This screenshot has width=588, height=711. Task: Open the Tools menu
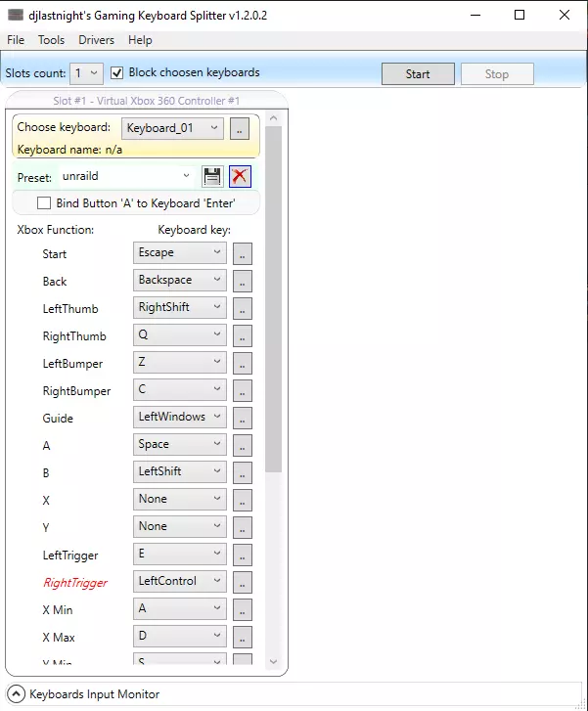[x=51, y=40]
